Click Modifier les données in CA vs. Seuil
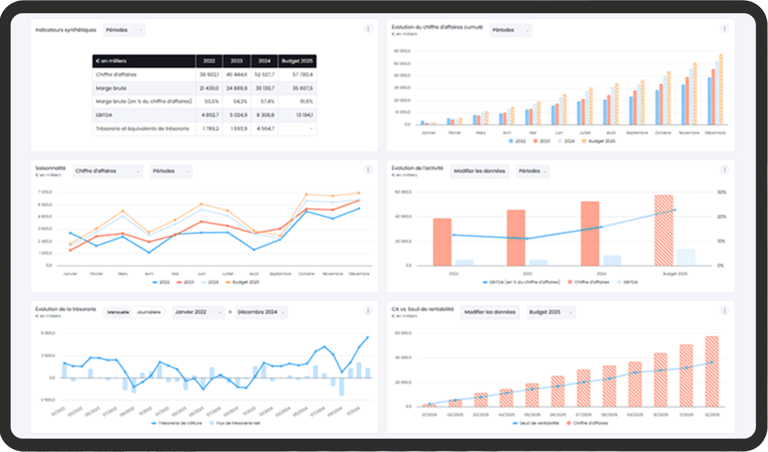This screenshot has height=452, width=768. coord(490,312)
